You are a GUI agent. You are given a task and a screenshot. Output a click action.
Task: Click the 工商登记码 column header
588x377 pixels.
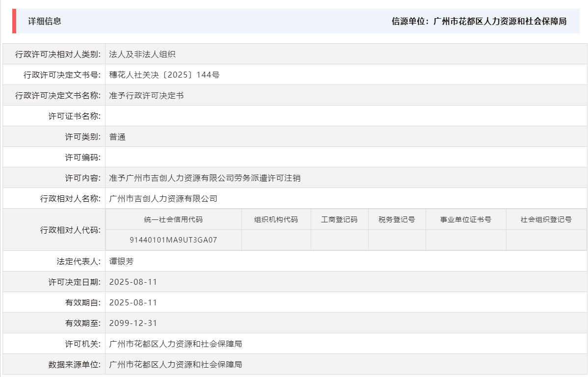[x=340, y=219]
